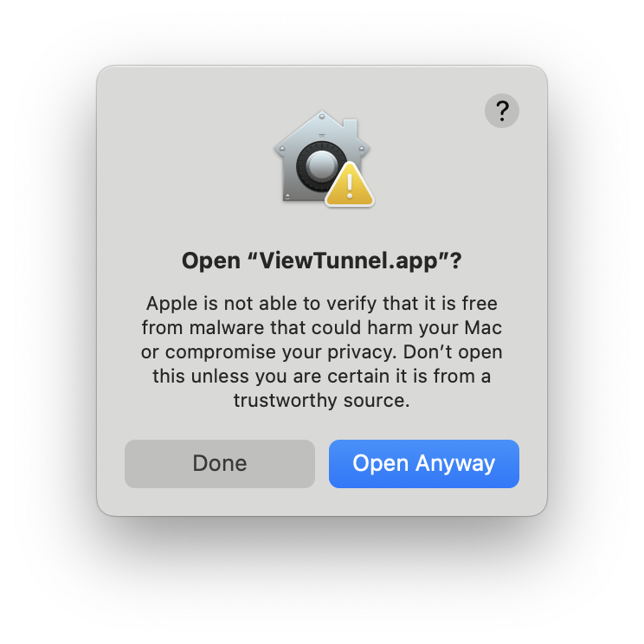Image resolution: width=644 pixels, height=644 pixels.
Task: Click the bottom-left bolt of the house icon
Action: tap(287, 196)
